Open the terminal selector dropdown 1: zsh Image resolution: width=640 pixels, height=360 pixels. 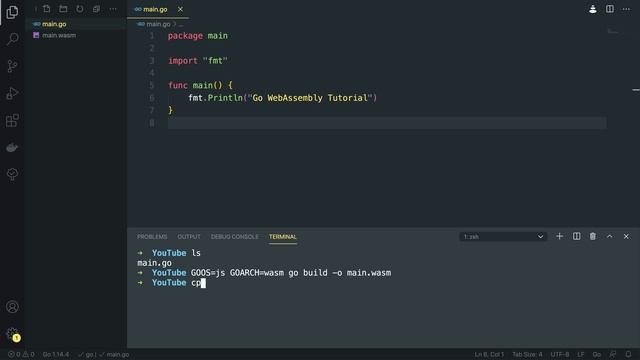pyautogui.click(x=503, y=237)
